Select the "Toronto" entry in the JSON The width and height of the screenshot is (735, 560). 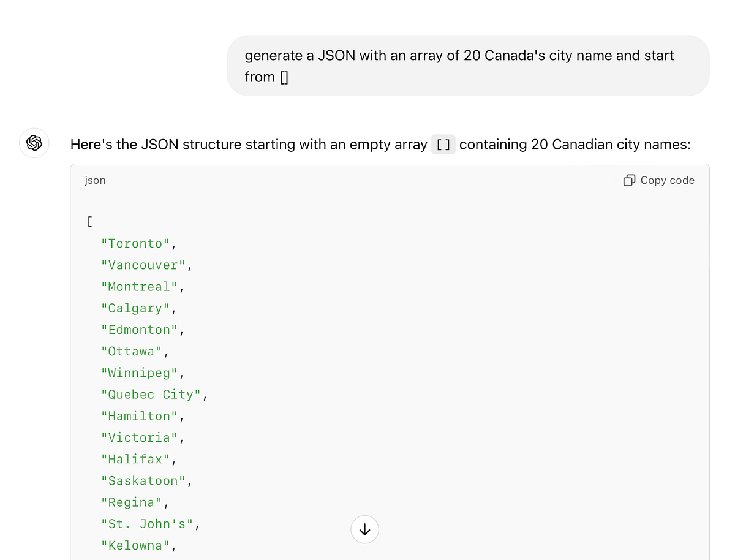[135, 243]
